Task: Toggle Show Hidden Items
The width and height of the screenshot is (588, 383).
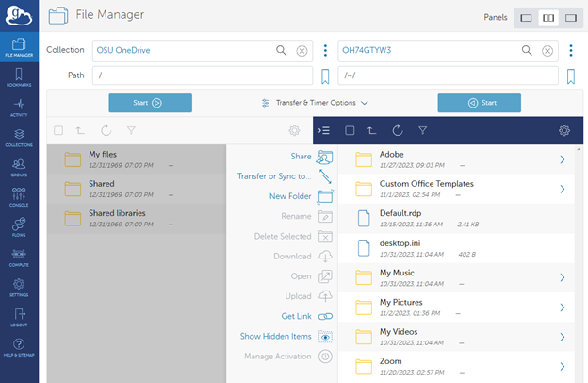Action: pos(286,337)
